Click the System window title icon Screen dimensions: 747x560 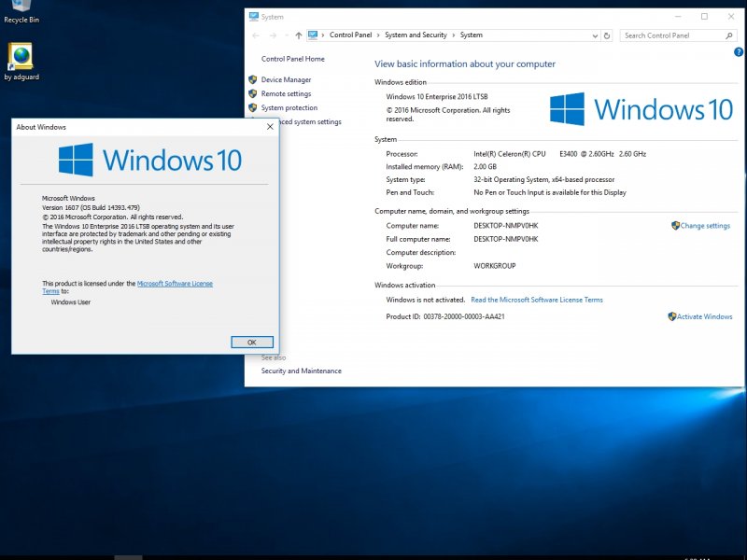(x=254, y=17)
